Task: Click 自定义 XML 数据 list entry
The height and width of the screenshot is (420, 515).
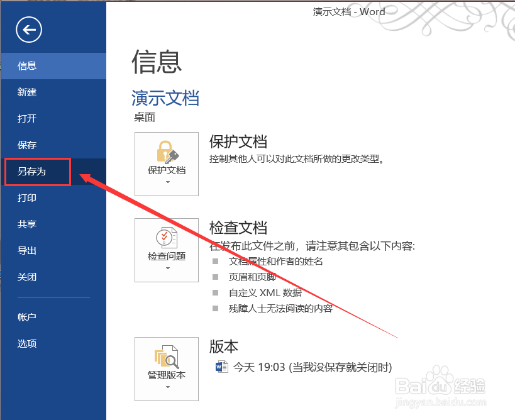Action: click(x=265, y=292)
